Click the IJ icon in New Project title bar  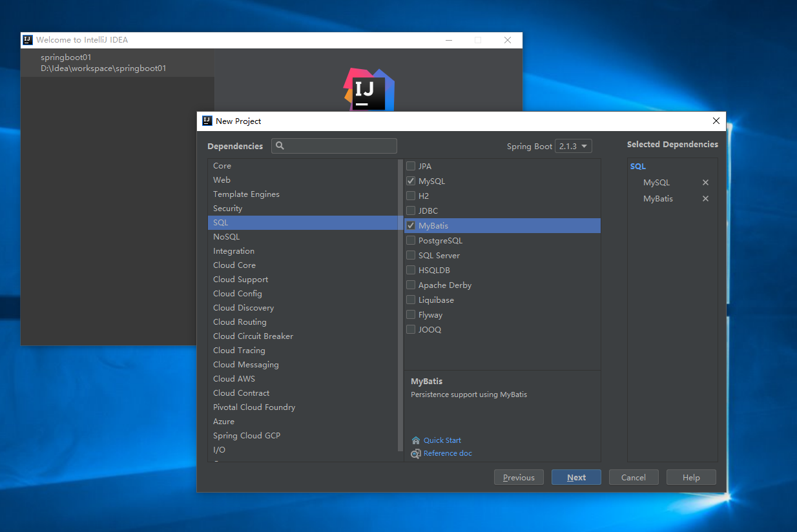click(207, 121)
